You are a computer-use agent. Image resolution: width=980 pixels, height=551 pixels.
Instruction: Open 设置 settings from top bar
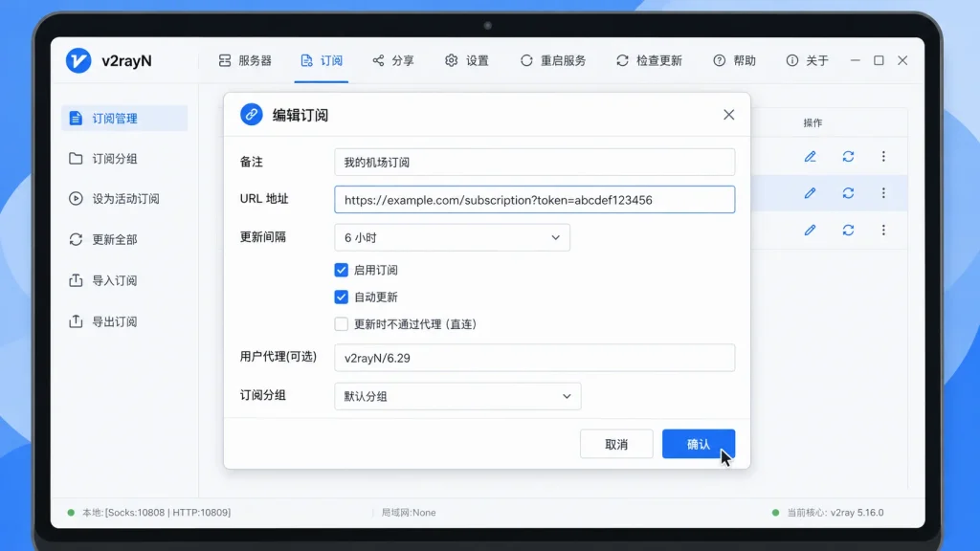click(467, 60)
